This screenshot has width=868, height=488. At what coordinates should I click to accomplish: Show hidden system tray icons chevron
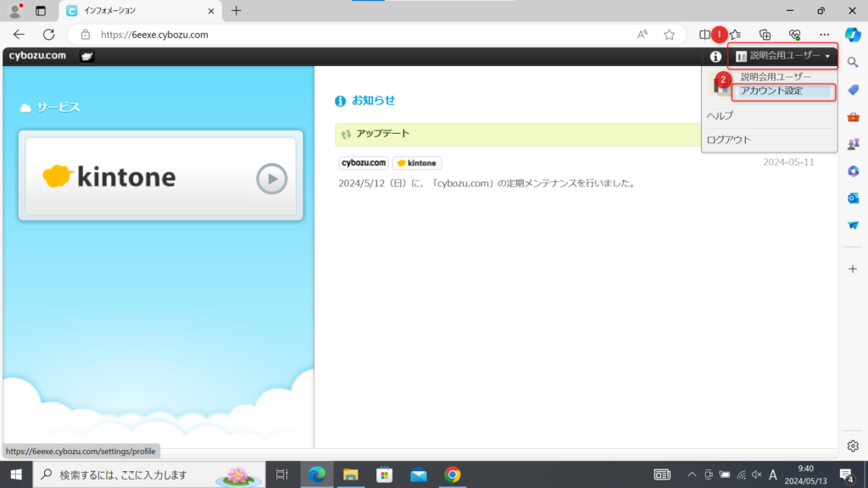[x=692, y=474]
